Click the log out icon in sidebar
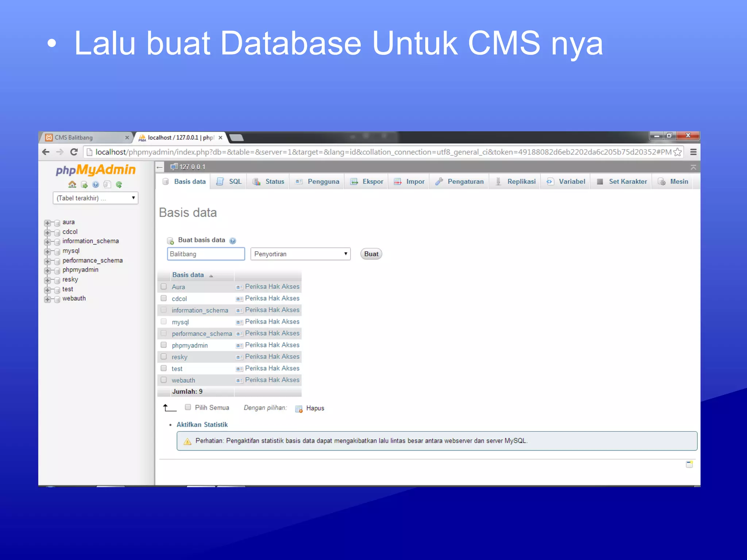Viewport: 747px width, 560px height. [x=84, y=184]
